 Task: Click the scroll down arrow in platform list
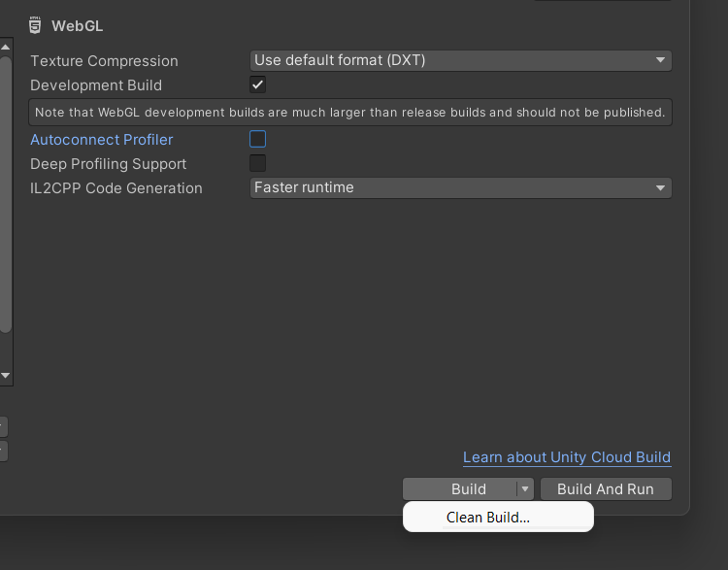pos(5,375)
